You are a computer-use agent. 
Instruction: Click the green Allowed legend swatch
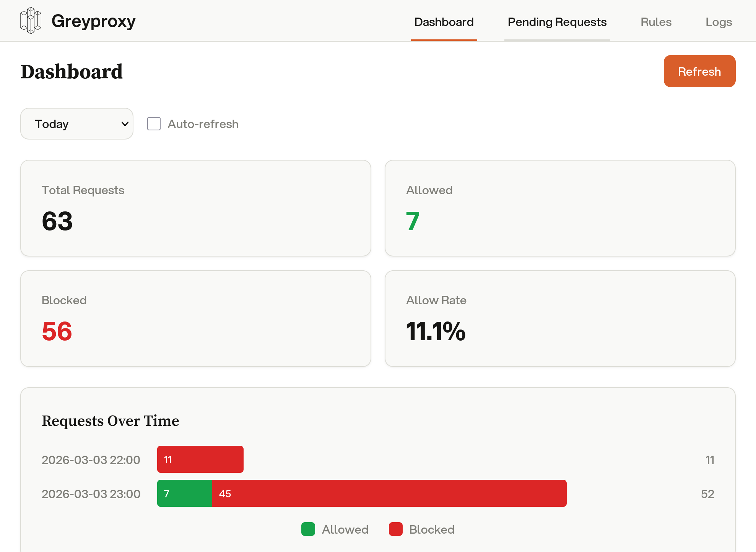(x=308, y=529)
